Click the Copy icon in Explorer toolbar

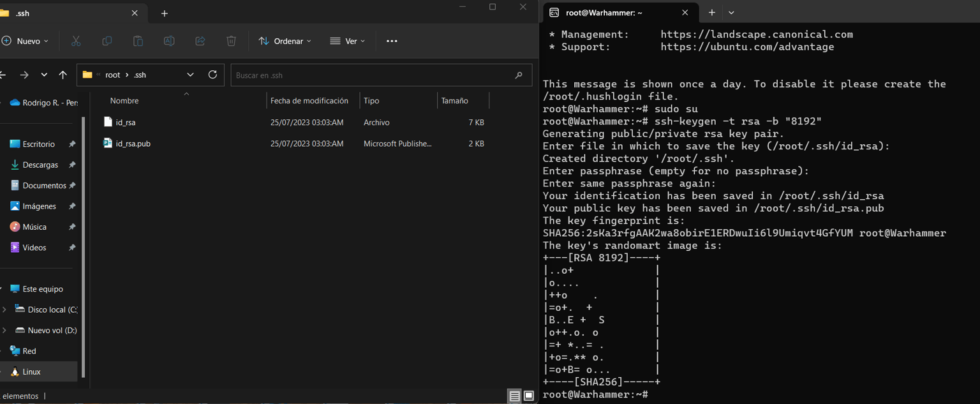(x=107, y=41)
